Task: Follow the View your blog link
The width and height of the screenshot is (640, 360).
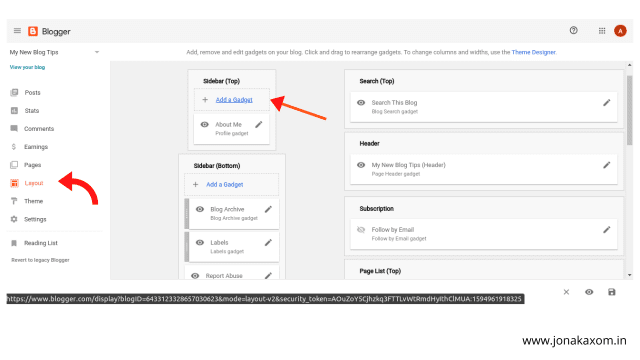Action: pyautogui.click(x=27, y=67)
